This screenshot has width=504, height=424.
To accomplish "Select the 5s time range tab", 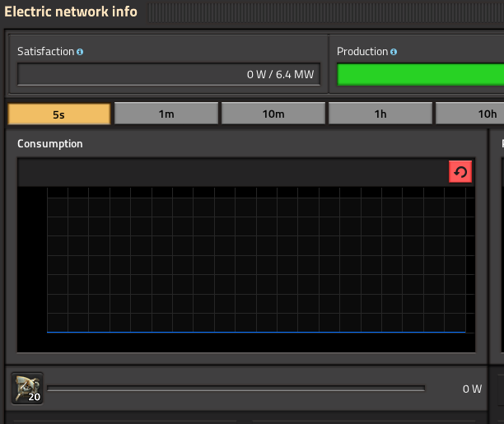I will (x=59, y=114).
